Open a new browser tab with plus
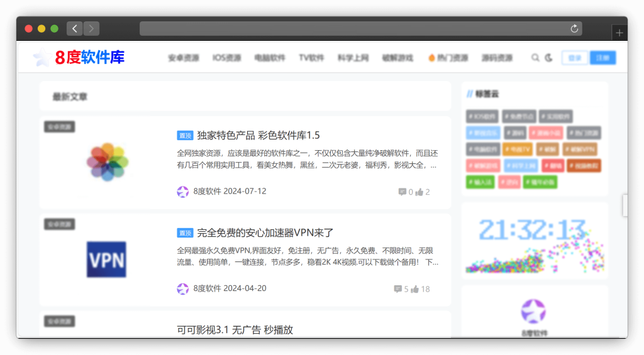The height and width of the screenshot is (355, 644). [x=619, y=33]
